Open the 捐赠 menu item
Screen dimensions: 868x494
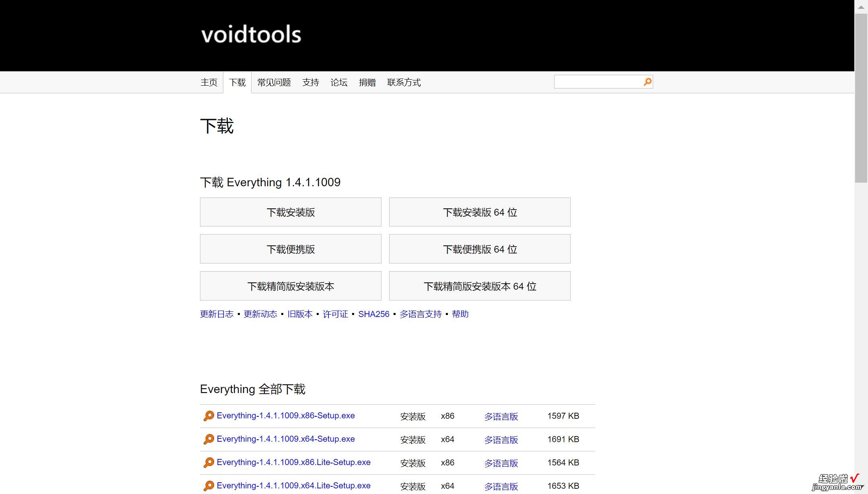coord(367,82)
